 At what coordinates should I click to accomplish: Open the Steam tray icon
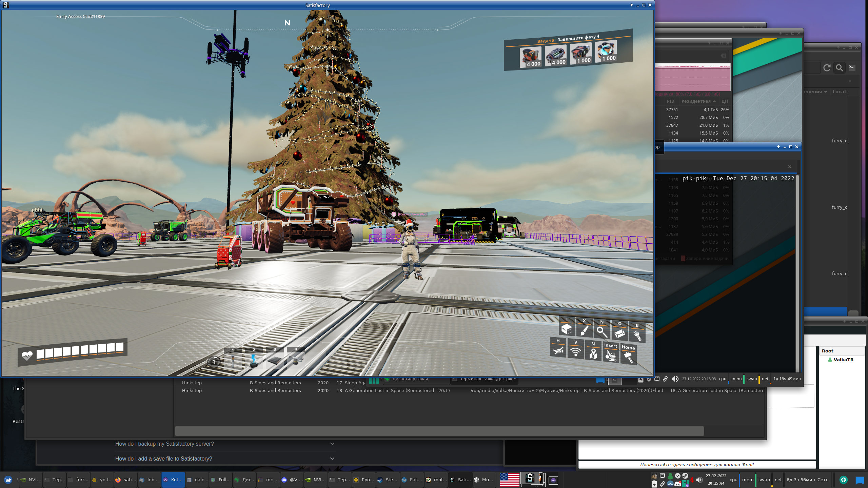click(x=685, y=476)
